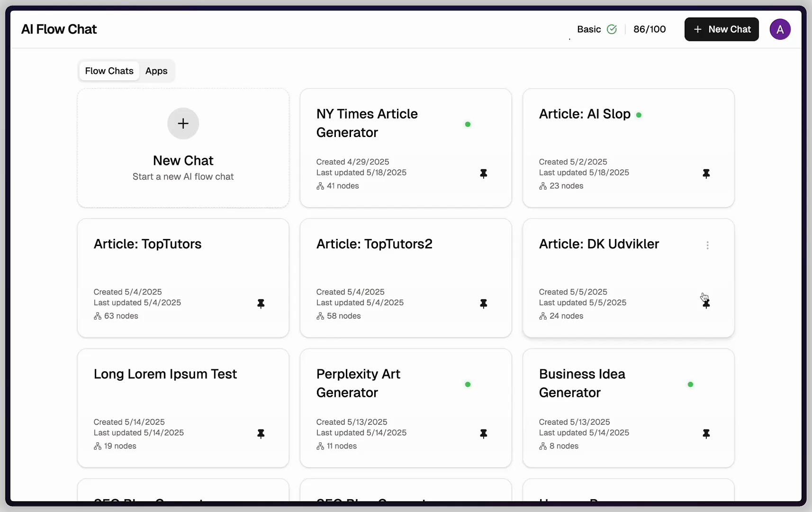Viewport: 812px width, 512px height.
Task: Click pin icon on Business Idea Generator
Action: point(706,433)
